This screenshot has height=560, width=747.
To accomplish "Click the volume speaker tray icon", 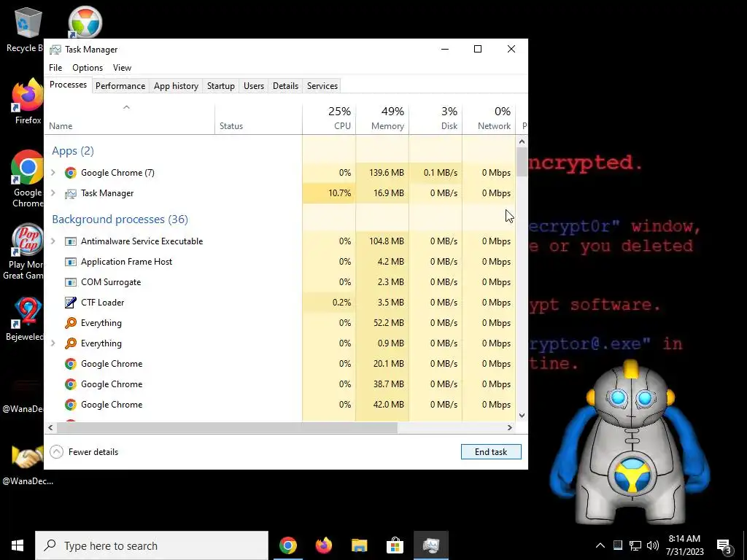I will coord(653,545).
